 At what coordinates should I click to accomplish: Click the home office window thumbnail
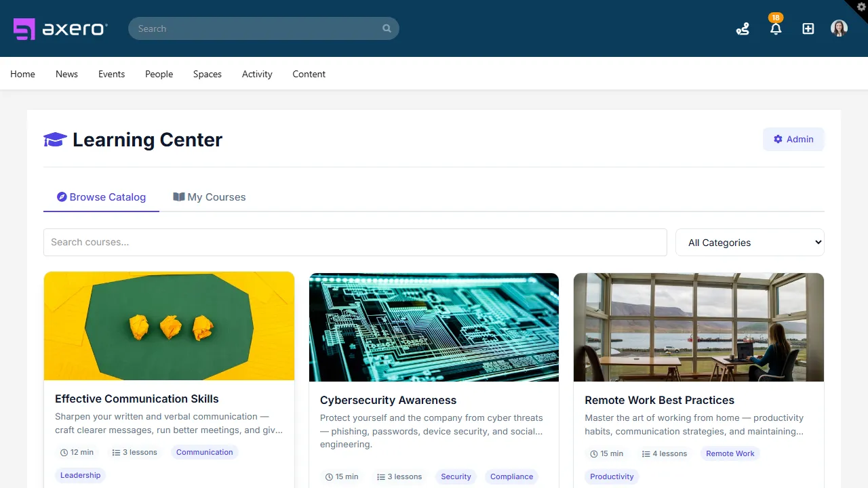(698, 327)
